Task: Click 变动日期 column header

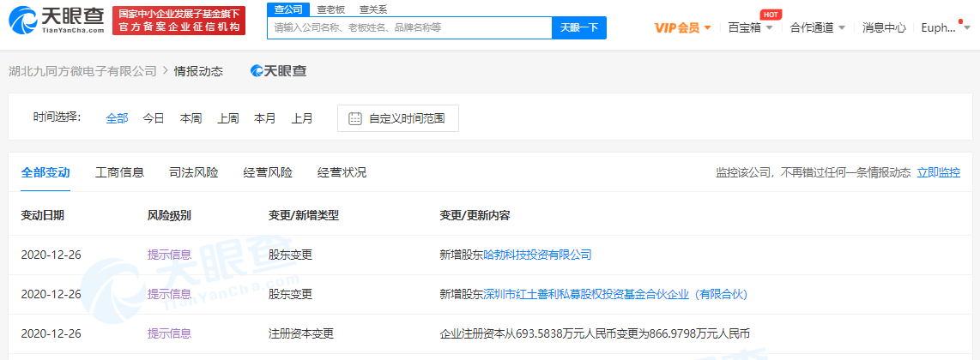Action: coord(42,216)
